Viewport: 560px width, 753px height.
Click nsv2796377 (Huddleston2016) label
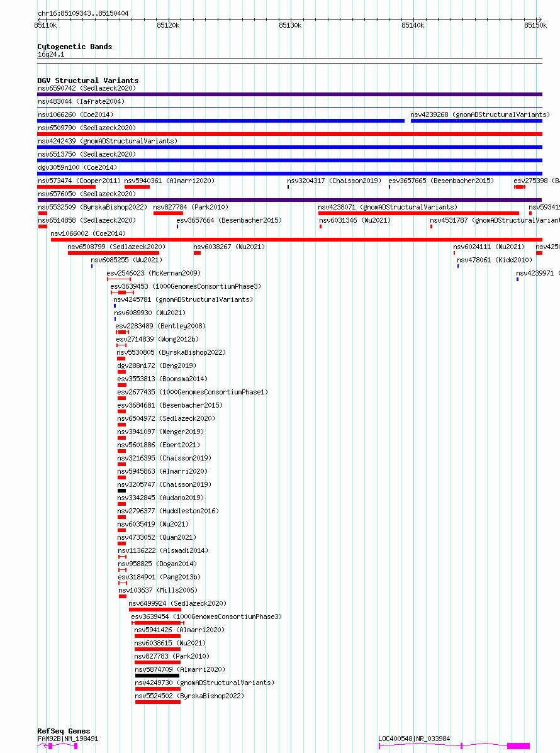pos(168,511)
